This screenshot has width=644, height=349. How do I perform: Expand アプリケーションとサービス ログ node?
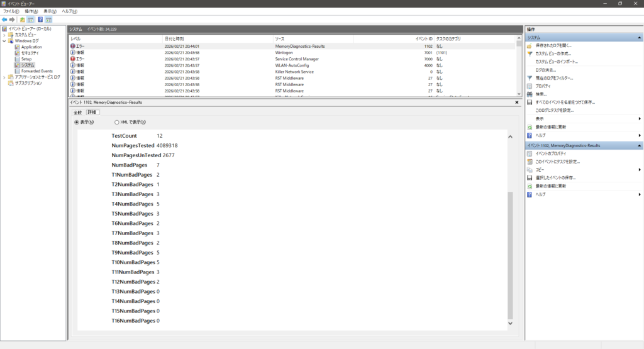4,77
